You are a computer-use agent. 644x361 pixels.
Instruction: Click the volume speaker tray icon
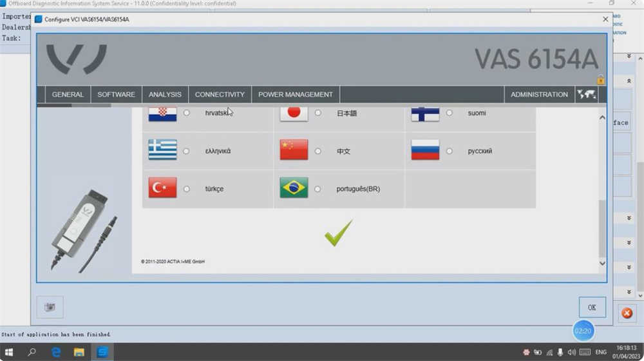571,353
